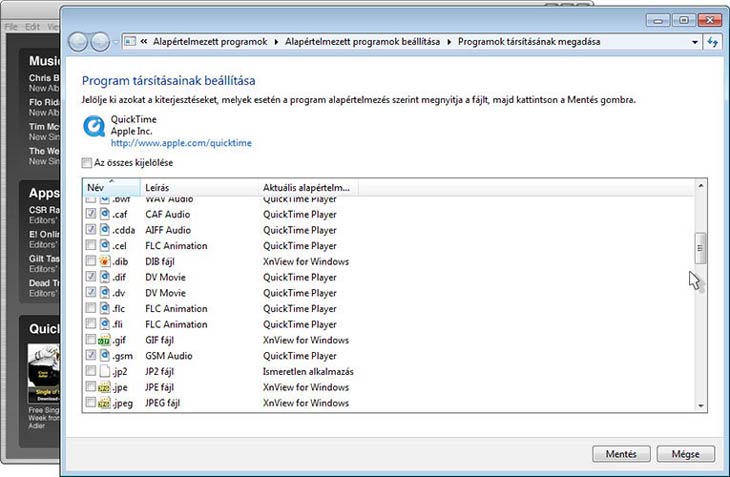Click 'DIB fájl' description text
Screen dimensions: 730x477
160,262
